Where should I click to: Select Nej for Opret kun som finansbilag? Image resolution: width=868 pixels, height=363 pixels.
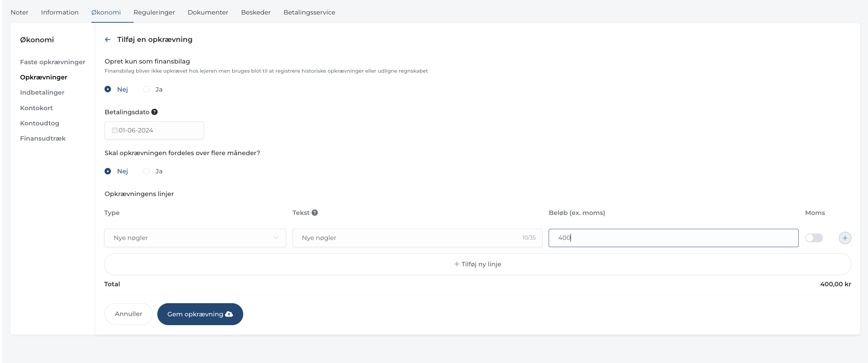(x=108, y=89)
